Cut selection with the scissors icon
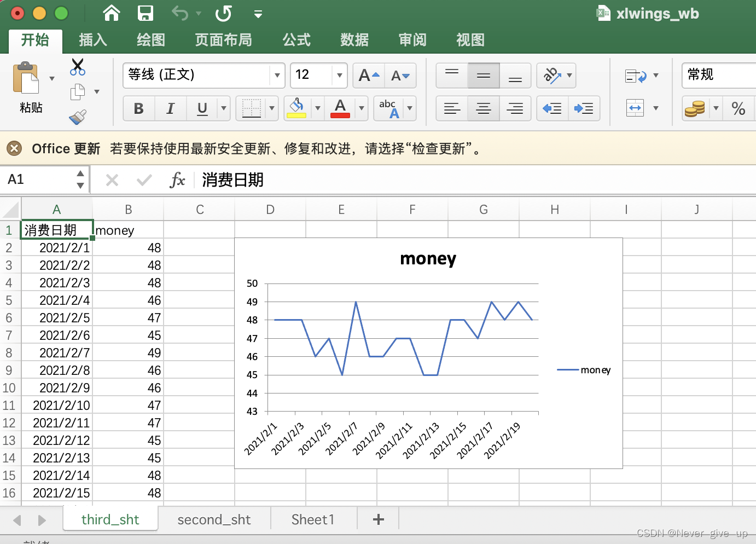 tap(78, 67)
